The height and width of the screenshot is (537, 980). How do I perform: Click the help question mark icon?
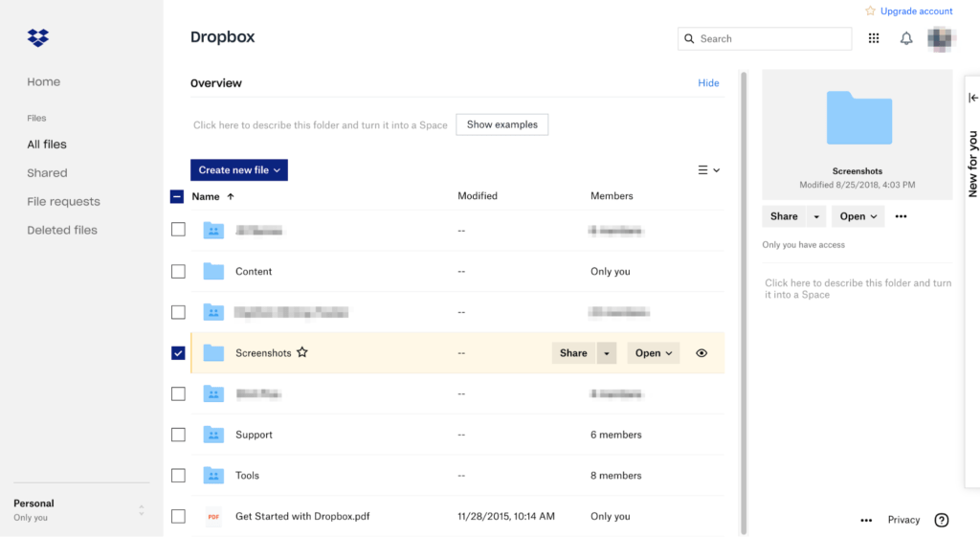942,520
